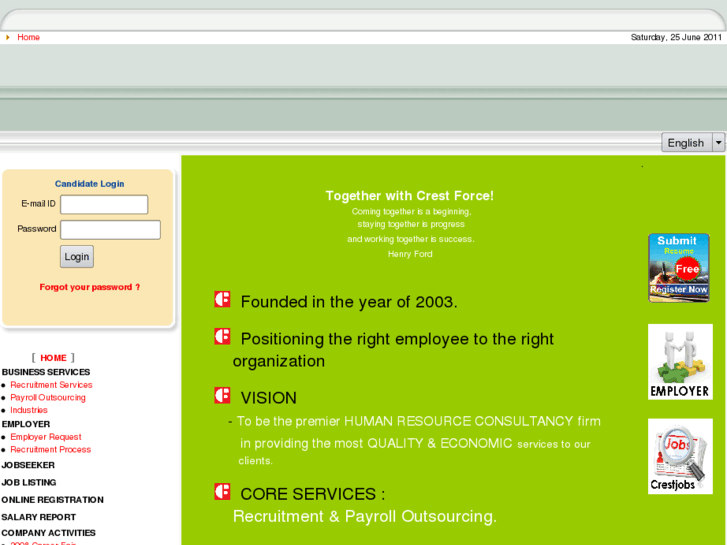Select SALARY REPORT menu item
This screenshot has width=727, height=545.
(x=38, y=517)
